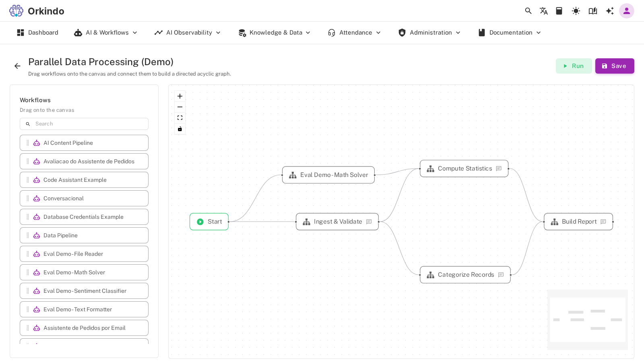
Task: Select the Conversacional workflow item
Action: tap(84, 198)
